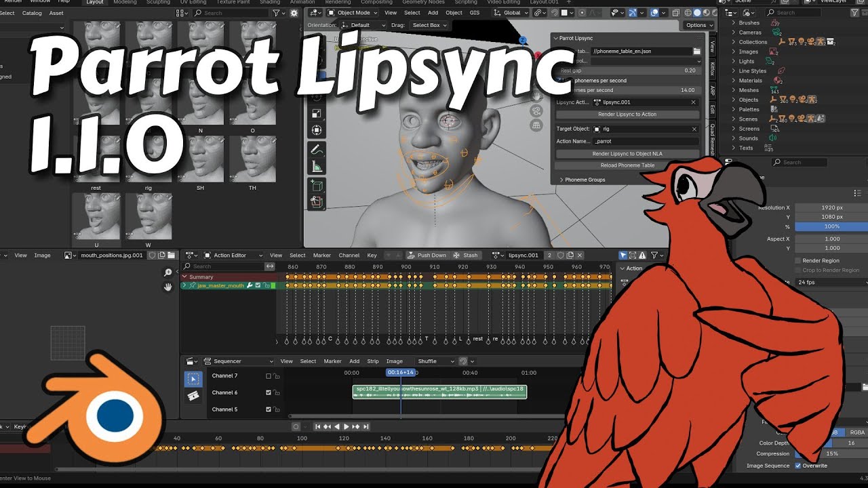868x488 pixels.
Task: Toggle fake user shield for lipsync.001 action
Action: [560, 256]
